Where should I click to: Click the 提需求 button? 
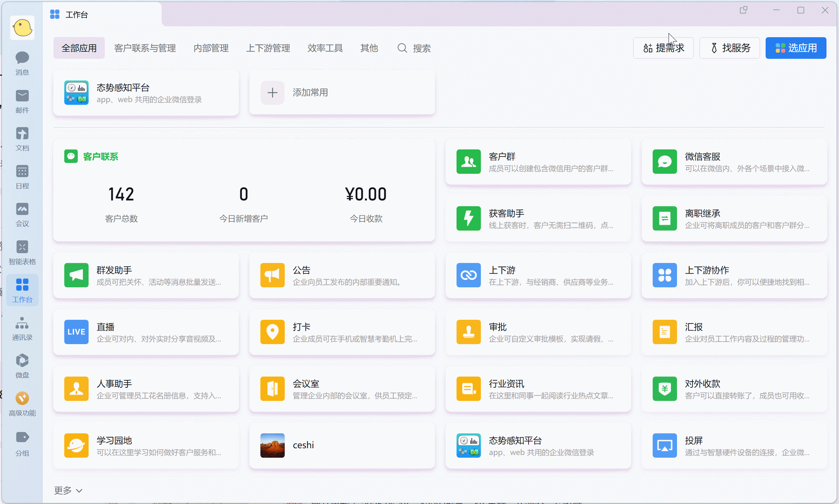[663, 48]
